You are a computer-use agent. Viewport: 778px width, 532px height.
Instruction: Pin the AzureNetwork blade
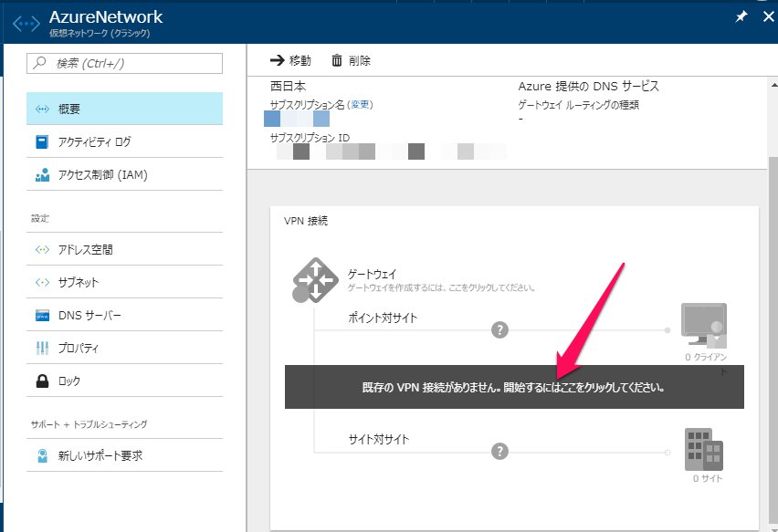click(x=741, y=17)
